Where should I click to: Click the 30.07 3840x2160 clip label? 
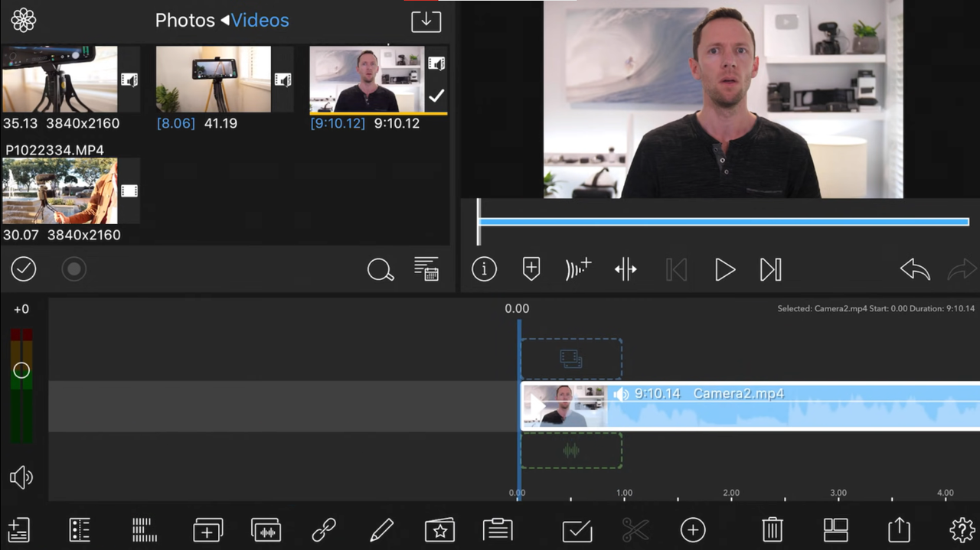click(61, 235)
